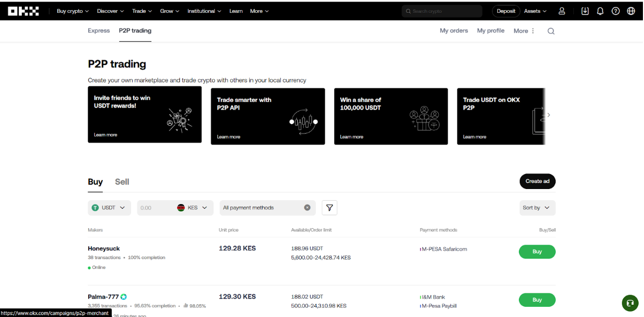Open the help question mark icon

tap(616, 11)
